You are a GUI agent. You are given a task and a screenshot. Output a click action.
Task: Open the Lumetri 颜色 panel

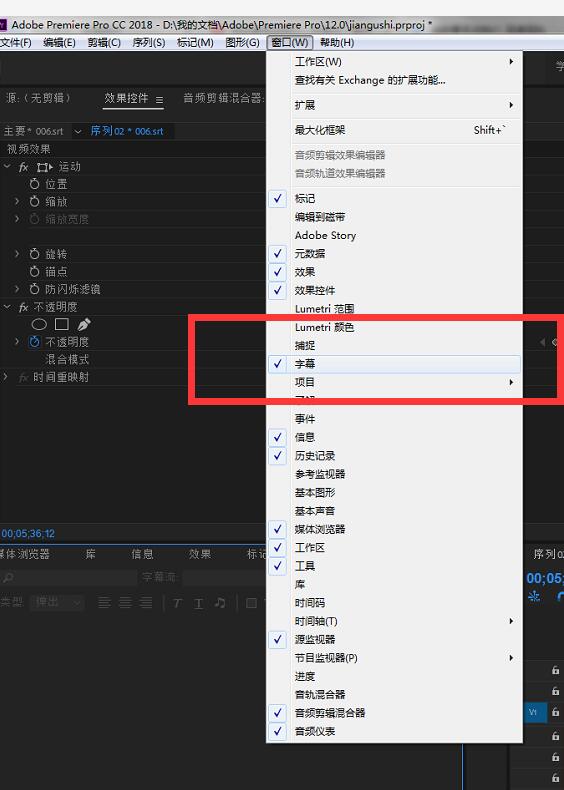point(395,327)
